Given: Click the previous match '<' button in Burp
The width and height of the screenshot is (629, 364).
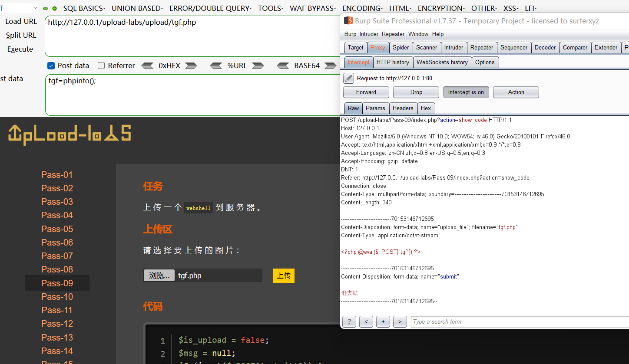Looking at the screenshot, I should point(366,321).
